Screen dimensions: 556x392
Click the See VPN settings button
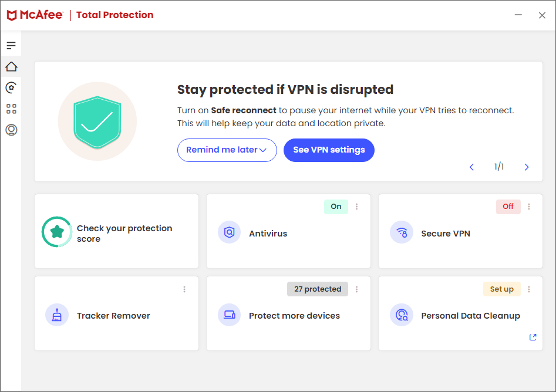pyautogui.click(x=329, y=150)
